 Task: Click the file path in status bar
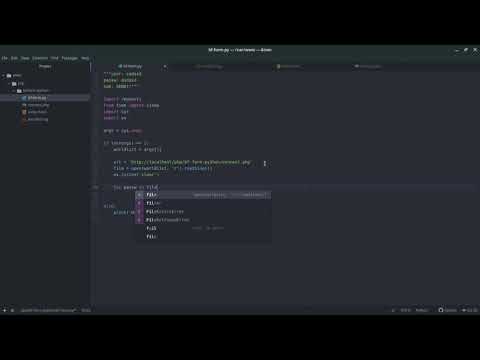[48, 310]
